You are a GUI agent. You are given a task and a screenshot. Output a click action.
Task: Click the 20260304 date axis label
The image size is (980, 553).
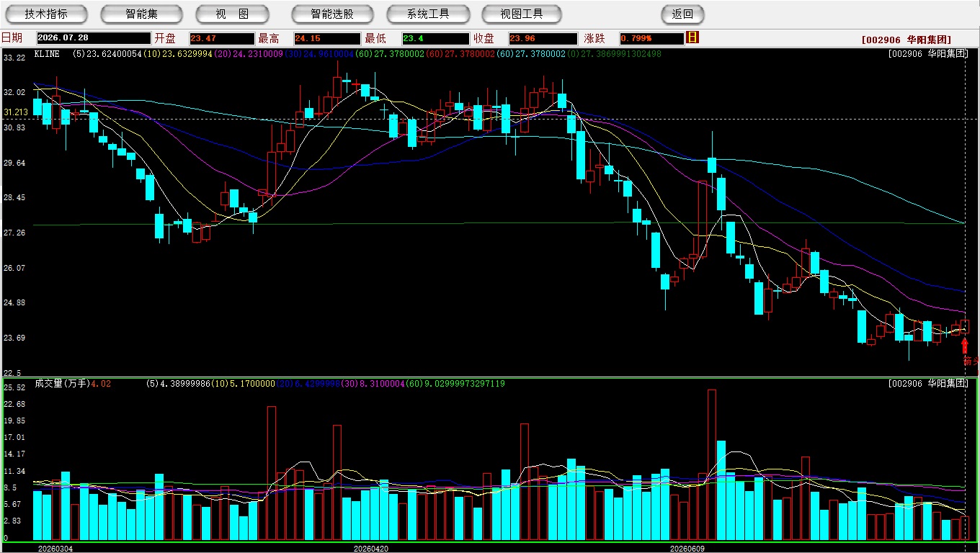click(55, 549)
